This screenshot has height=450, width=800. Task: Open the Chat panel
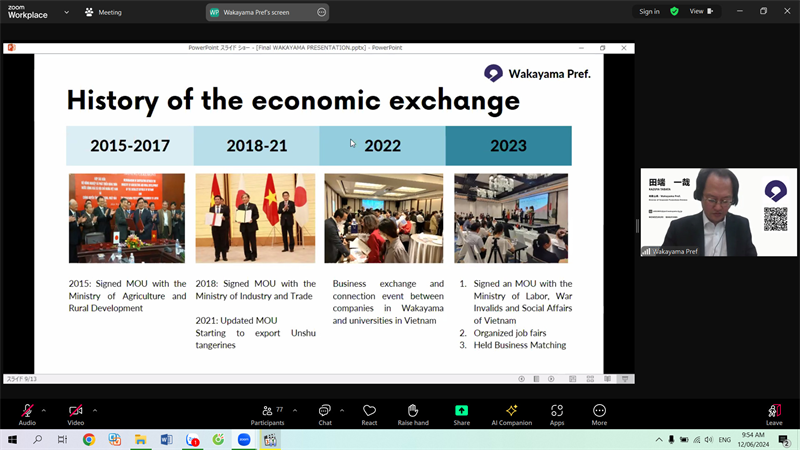point(324,411)
